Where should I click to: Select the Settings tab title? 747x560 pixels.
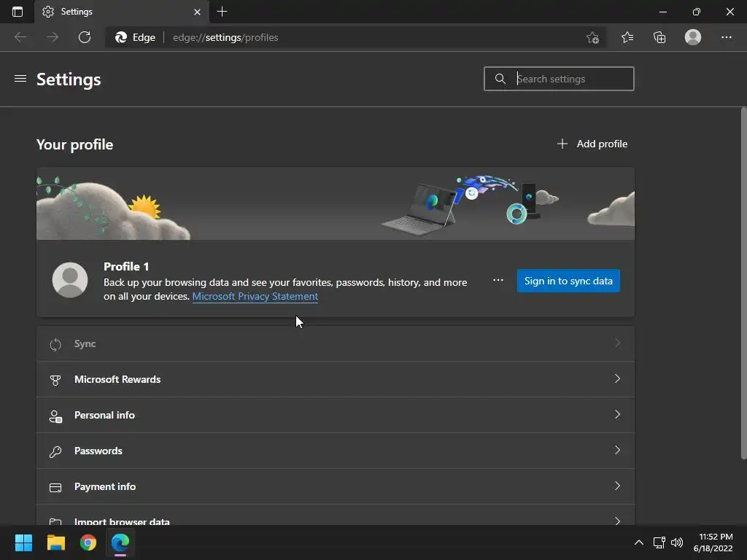pyautogui.click(x=77, y=12)
